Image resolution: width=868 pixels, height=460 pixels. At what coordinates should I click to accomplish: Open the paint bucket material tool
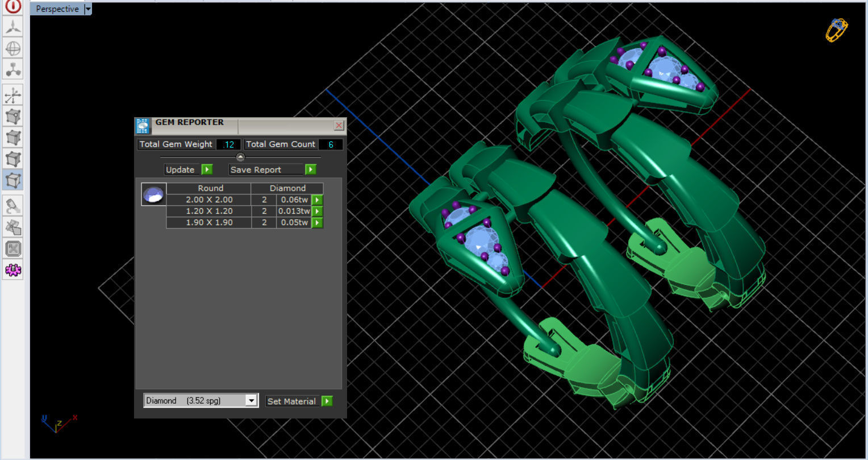[12, 206]
